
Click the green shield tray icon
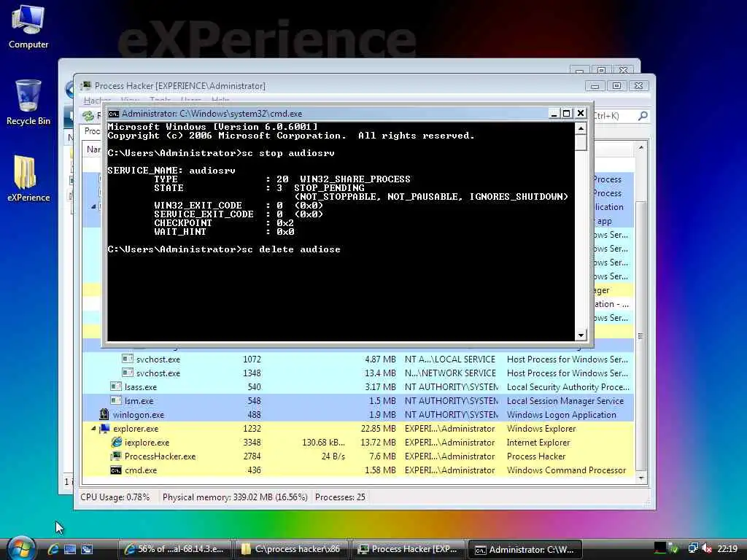coord(673,549)
